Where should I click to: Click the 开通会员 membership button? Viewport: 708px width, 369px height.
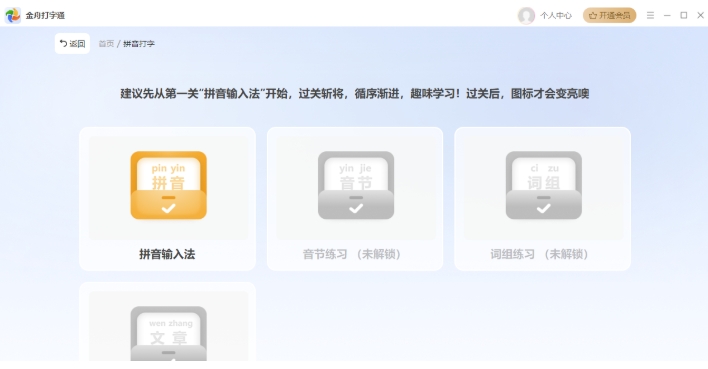tap(610, 15)
